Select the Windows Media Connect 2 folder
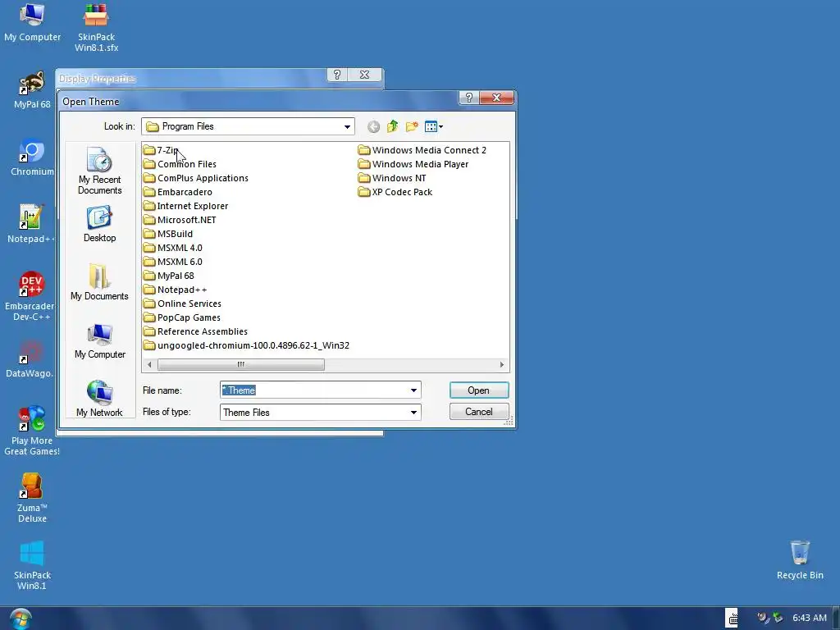Image resolution: width=840 pixels, height=630 pixels. (422, 150)
